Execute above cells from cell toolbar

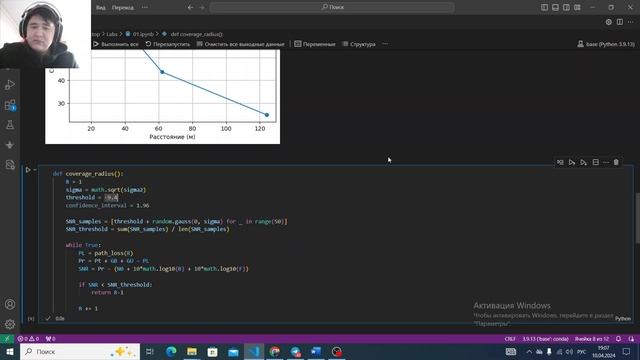pos(572,162)
